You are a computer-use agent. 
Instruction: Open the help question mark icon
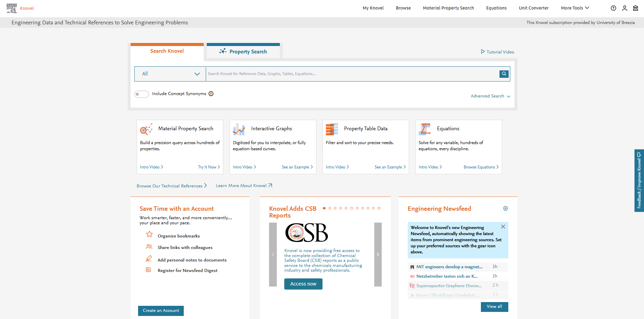[x=613, y=8]
